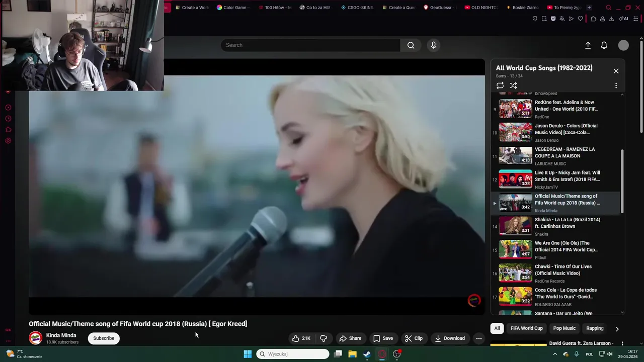Open Windows Start menu
Viewport: 644px width, 362px height.
[248, 354]
